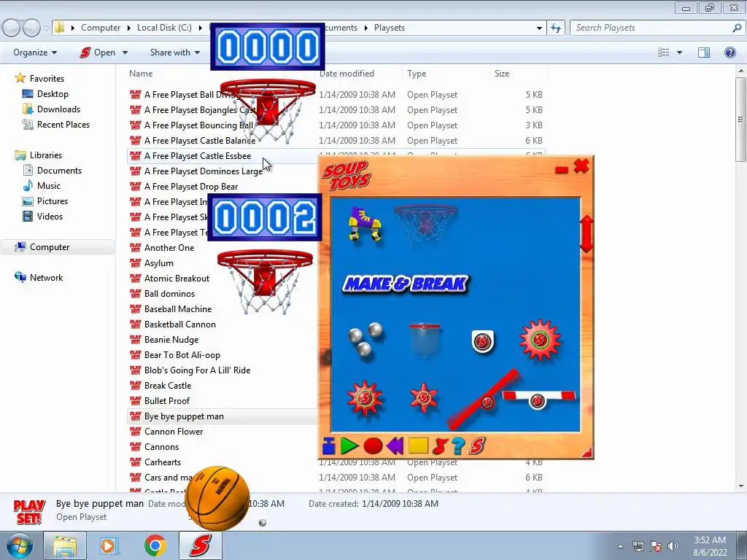Image resolution: width=747 pixels, height=560 pixels.
Task: Click Playsets in the address breadcrumb
Action: click(390, 28)
